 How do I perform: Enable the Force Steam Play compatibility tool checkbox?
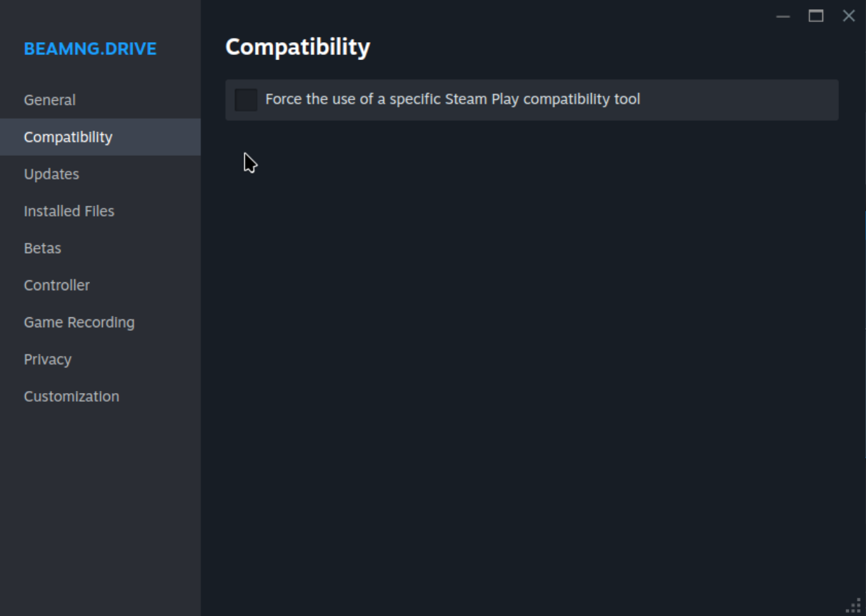pos(246,99)
